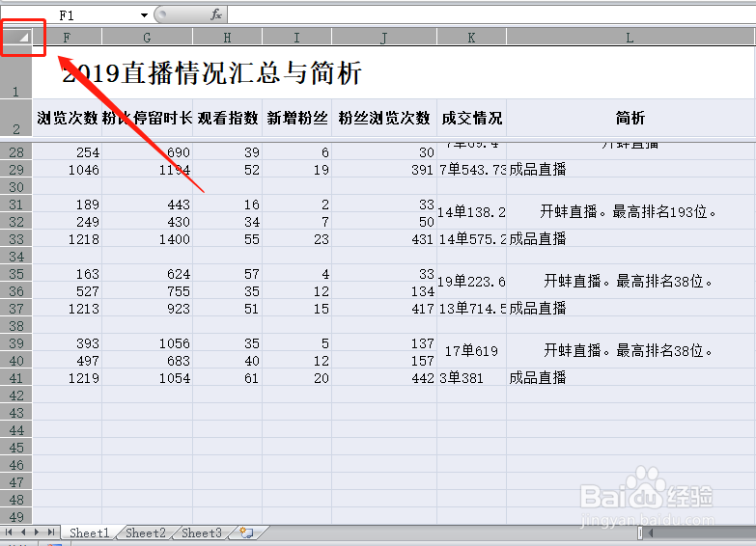Screen dimensions: 756x546
Task: Open the Name Box dropdown arrow
Action: (x=144, y=15)
